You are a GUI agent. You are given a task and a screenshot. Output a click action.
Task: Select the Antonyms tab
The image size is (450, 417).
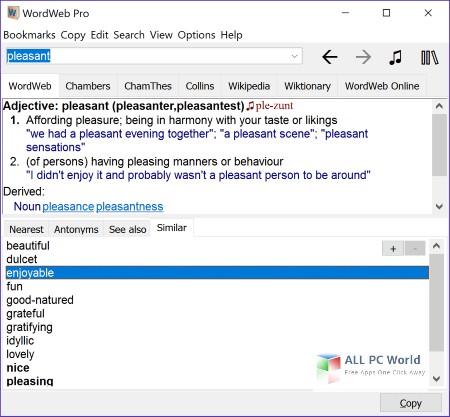[76, 229]
